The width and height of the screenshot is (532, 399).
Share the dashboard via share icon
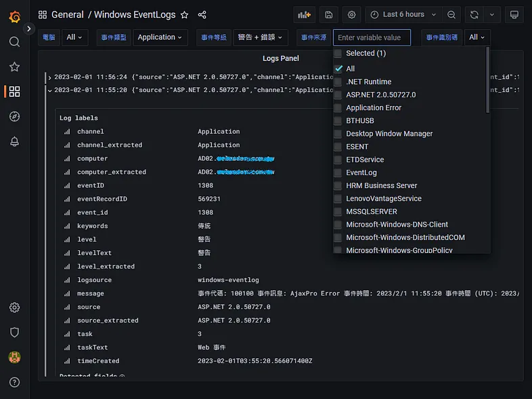202,15
